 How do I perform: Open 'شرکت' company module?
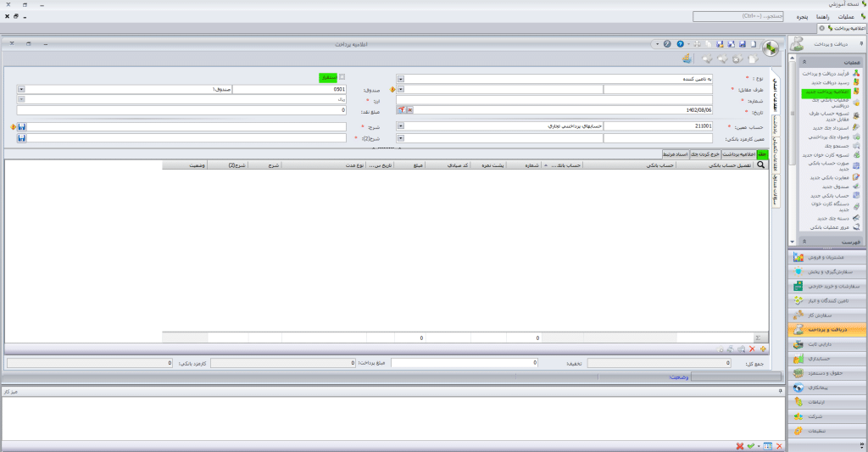(827, 416)
